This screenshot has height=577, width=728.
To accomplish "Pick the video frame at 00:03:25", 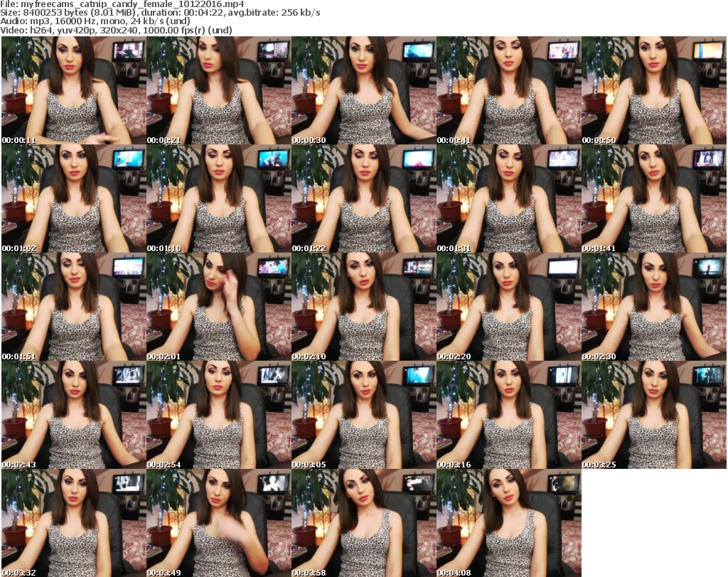I will tap(654, 415).
